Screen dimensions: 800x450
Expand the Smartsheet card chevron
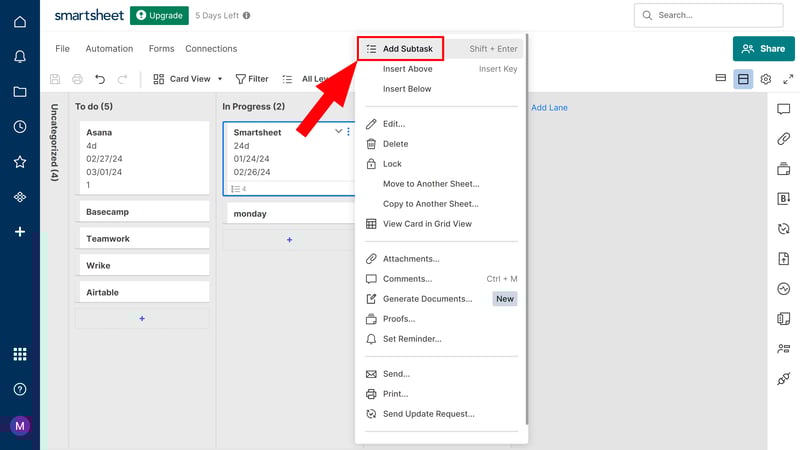338,132
